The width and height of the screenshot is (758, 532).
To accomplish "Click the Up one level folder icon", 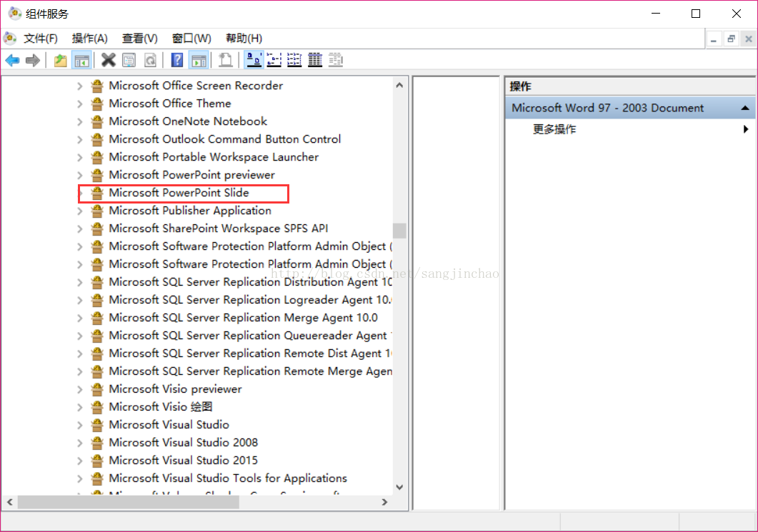I will pyautogui.click(x=61, y=61).
